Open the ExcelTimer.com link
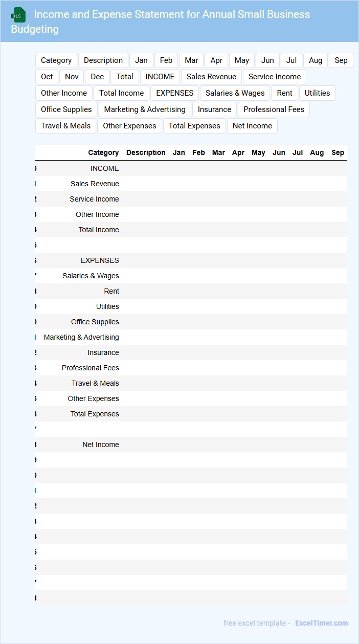This screenshot has width=359, height=644. [322, 623]
